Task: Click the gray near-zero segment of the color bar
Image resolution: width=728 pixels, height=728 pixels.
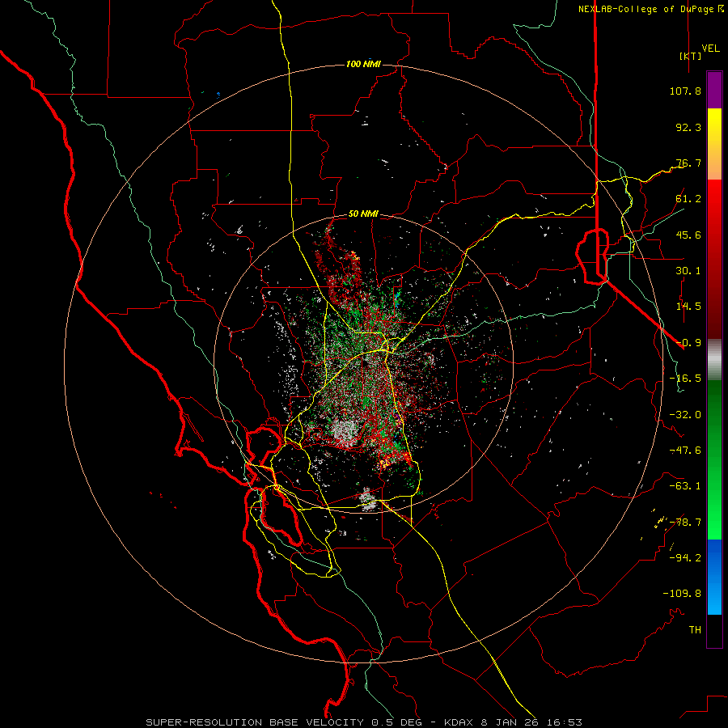Action: click(714, 359)
